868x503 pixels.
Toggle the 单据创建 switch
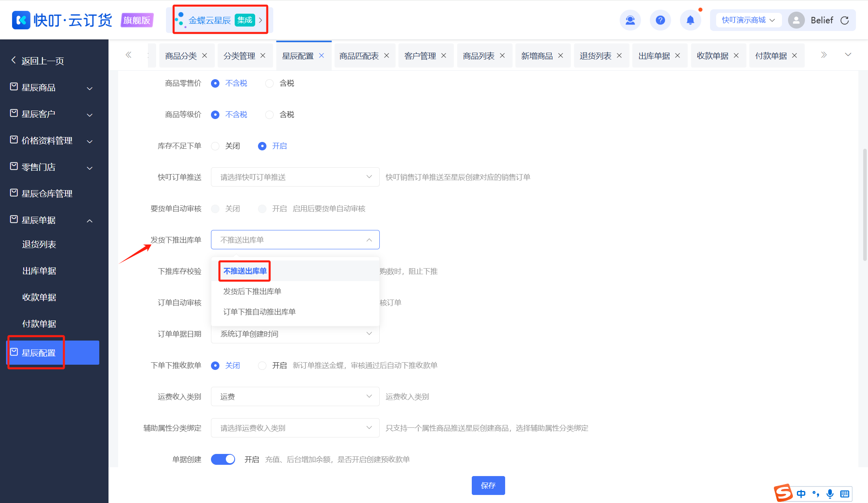click(x=223, y=459)
